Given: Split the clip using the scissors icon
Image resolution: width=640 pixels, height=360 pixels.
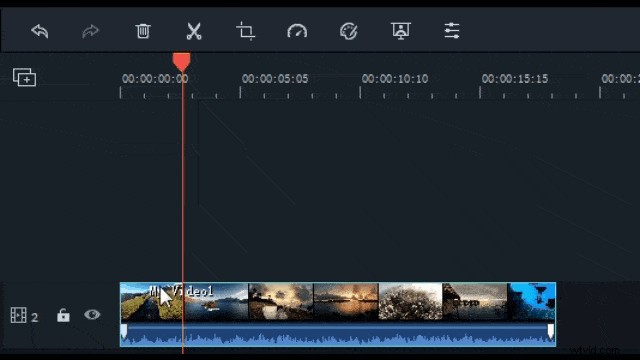Looking at the screenshot, I should (194, 31).
